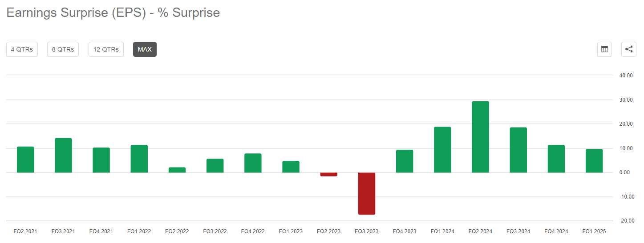Select the 4 QTRs range
This screenshot has height=243, width=644.
[22, 49]
